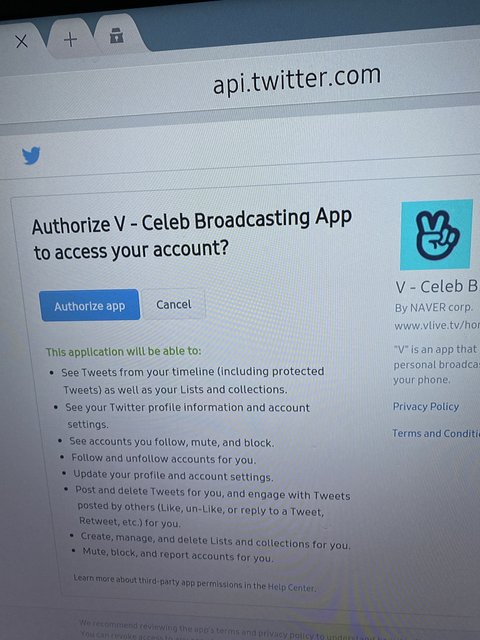Click 'Mute, block, and report accounts' item
The height and width of the screenshot is (640, 480).
pos(178,555)
